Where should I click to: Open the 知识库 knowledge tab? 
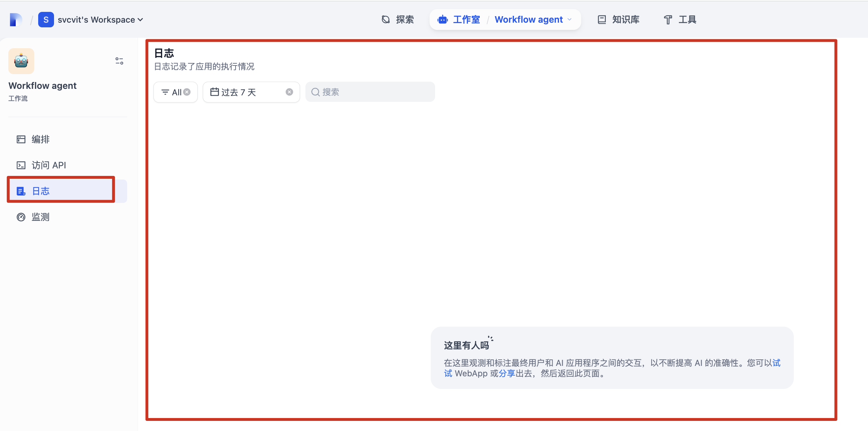tap(619, 19)
